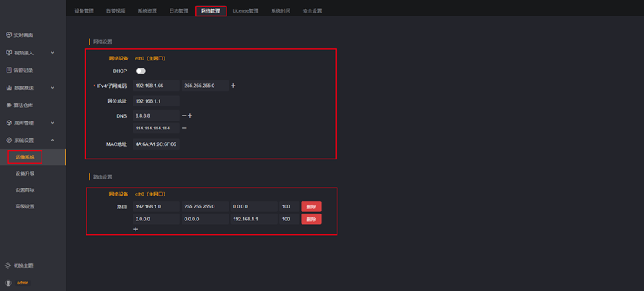Add another IPv4 address with the plus icon
The height and width of the screenshot is (291, 644).
233,86
